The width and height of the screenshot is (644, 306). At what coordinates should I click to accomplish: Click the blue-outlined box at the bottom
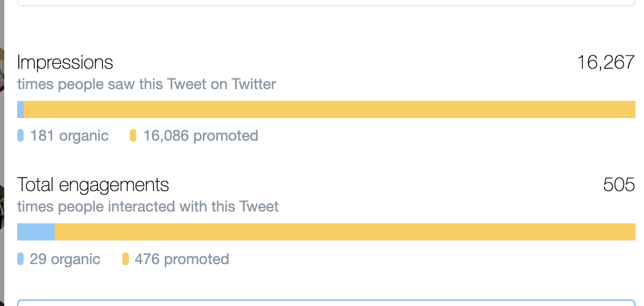coord(326,303)
